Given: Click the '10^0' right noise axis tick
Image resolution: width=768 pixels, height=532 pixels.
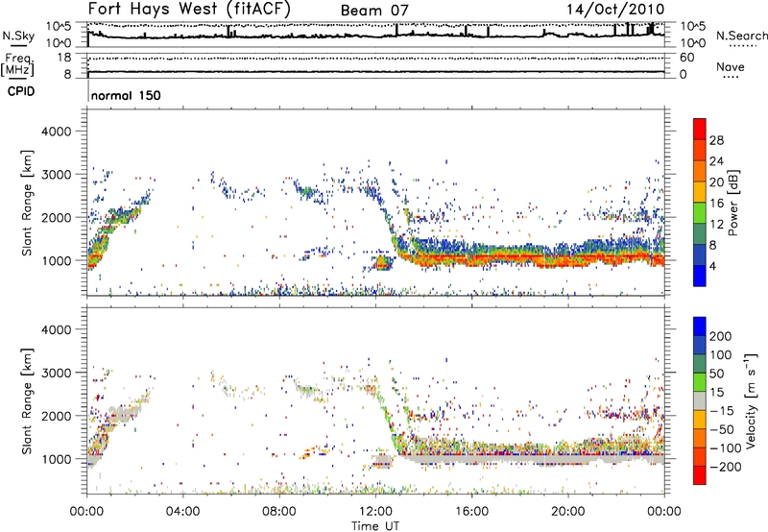Looking at the screenshot, I should (x=692, y=43).
